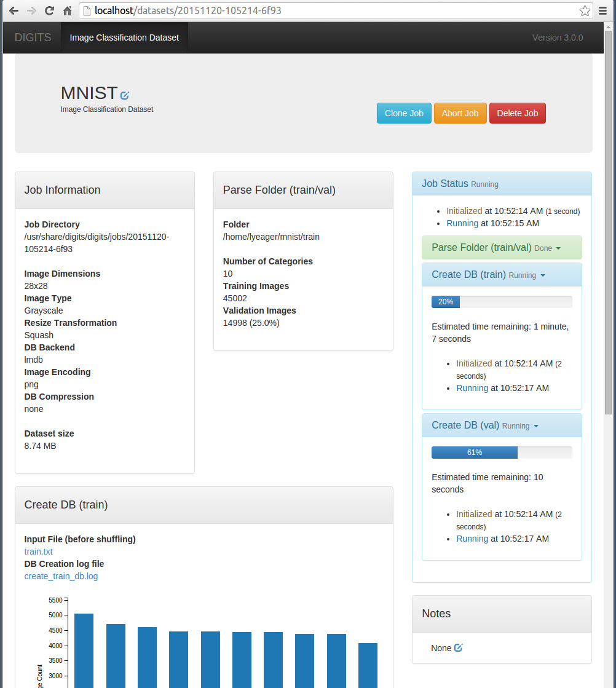This screenshot has height=688, width=616.
Task: Click the browser back arrow
Action: point(14,10)
